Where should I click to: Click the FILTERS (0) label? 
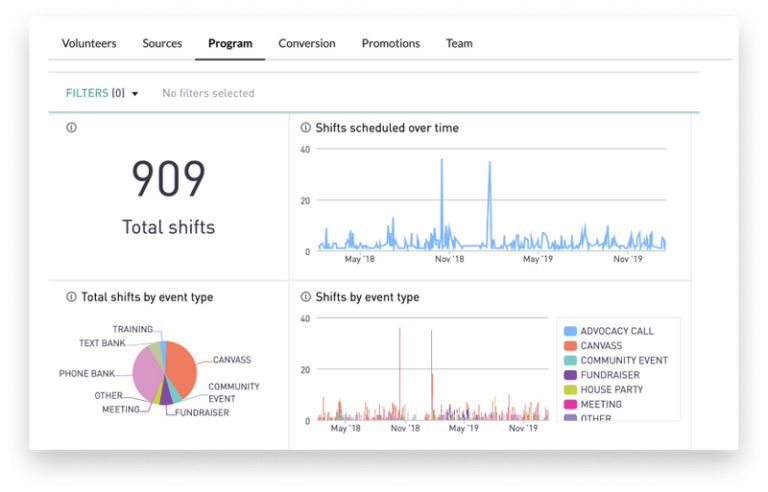point(95,94)
